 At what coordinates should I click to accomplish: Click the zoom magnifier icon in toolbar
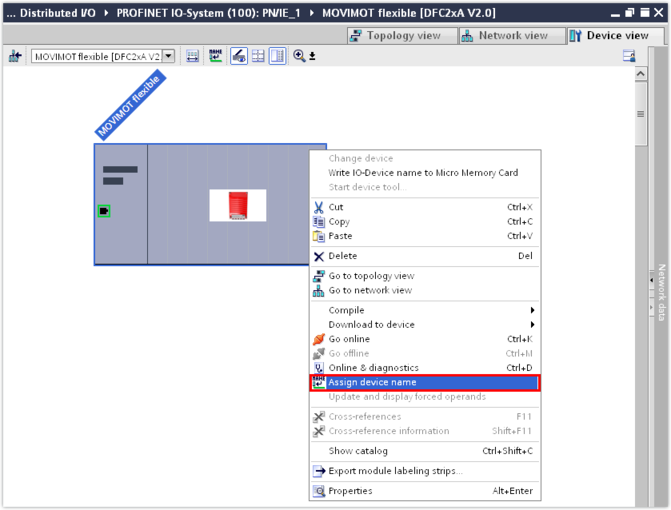point(299,56)
